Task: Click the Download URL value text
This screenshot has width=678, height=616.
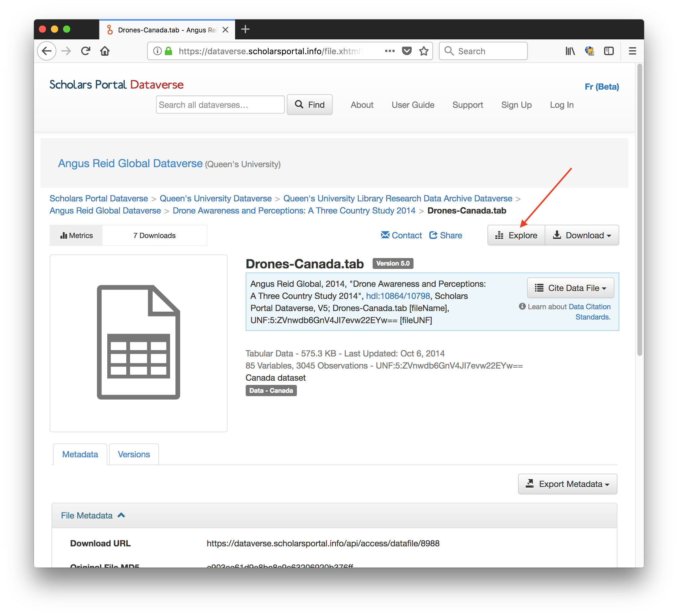Action: click(x=323, y=543)
